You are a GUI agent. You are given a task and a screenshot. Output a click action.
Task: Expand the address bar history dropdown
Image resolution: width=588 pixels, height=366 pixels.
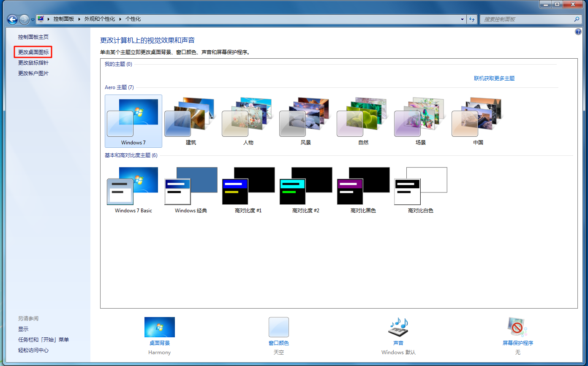(462, 19)
